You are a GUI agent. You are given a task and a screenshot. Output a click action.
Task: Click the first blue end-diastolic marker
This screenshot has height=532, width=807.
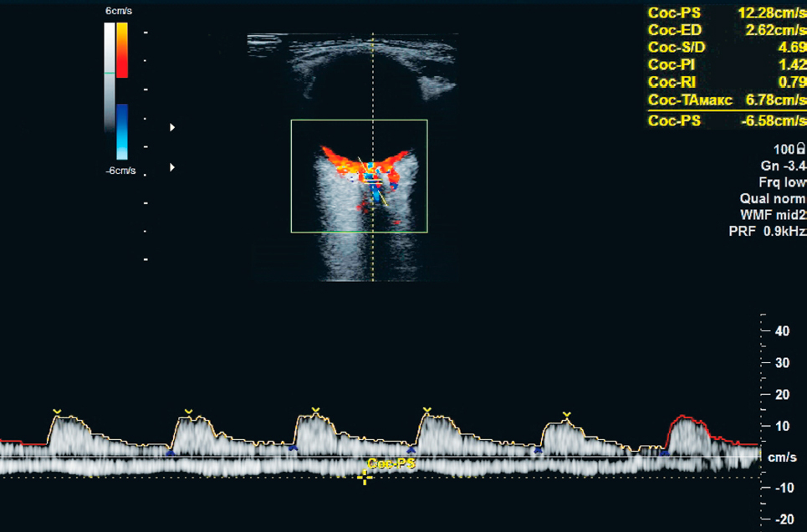pos(170,453)
